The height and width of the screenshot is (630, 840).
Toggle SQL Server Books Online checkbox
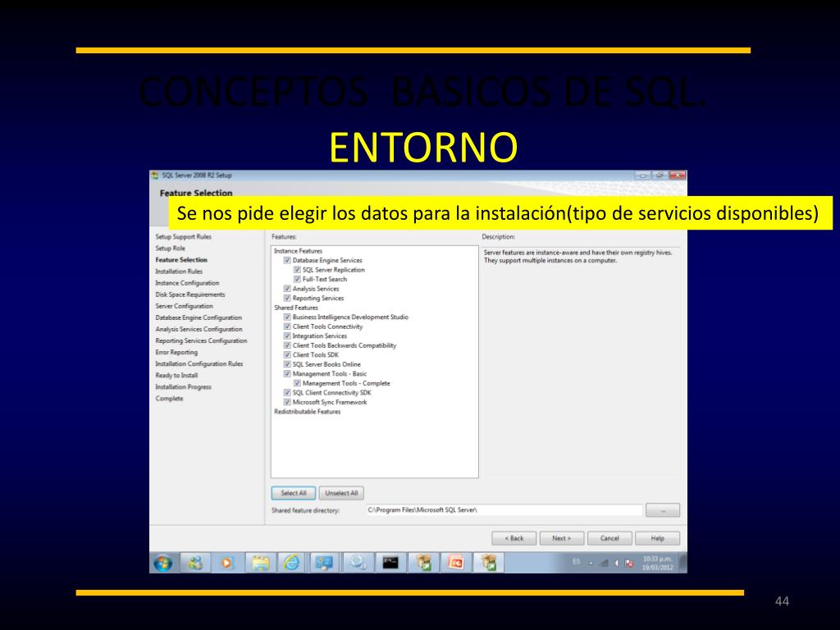[x=287, y=364]
